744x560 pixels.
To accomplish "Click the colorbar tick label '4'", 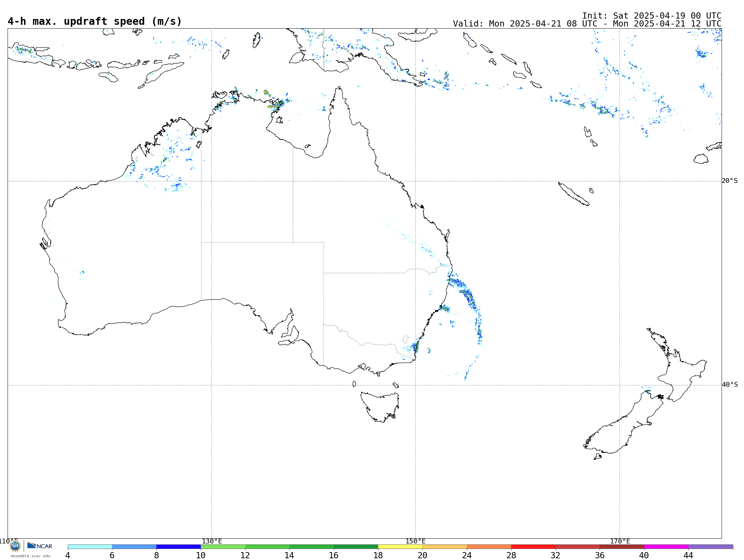I will [x=68, y=555].
